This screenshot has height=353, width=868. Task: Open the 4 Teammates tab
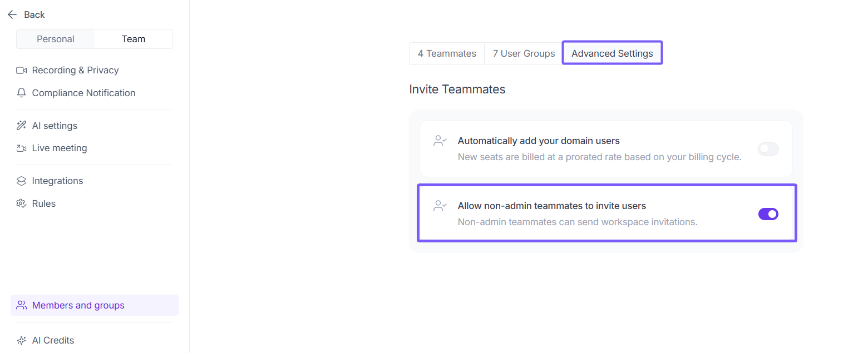tap(447, 53)
